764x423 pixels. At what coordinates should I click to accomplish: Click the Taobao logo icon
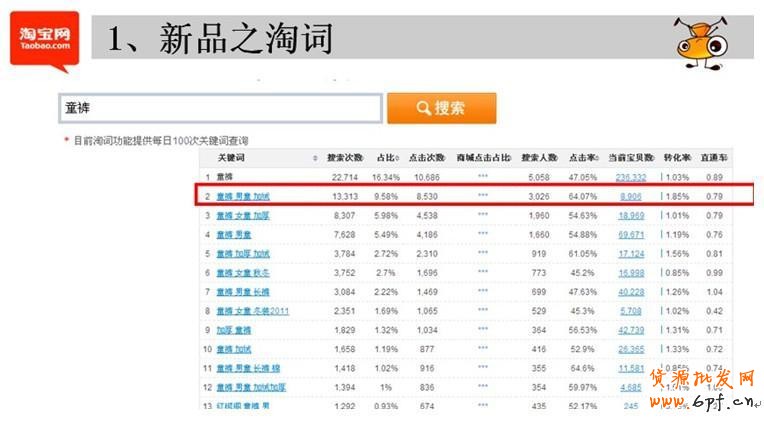tap(45, 39)
